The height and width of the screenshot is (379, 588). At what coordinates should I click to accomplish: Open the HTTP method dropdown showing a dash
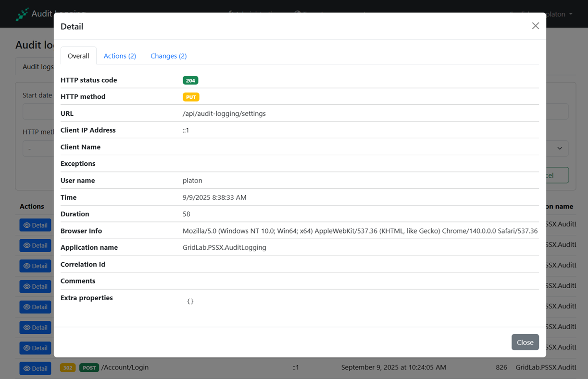coord(38,149)
